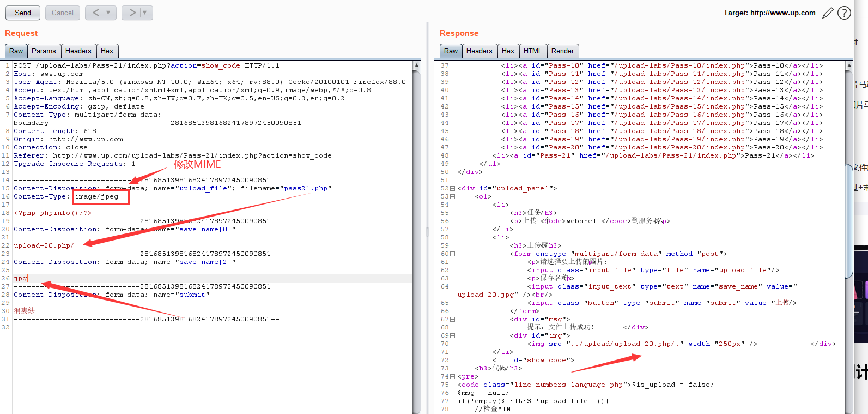Open the forward history dropdown arrow
The width and height of the screenshot is (868, 414).
[145, 13]
